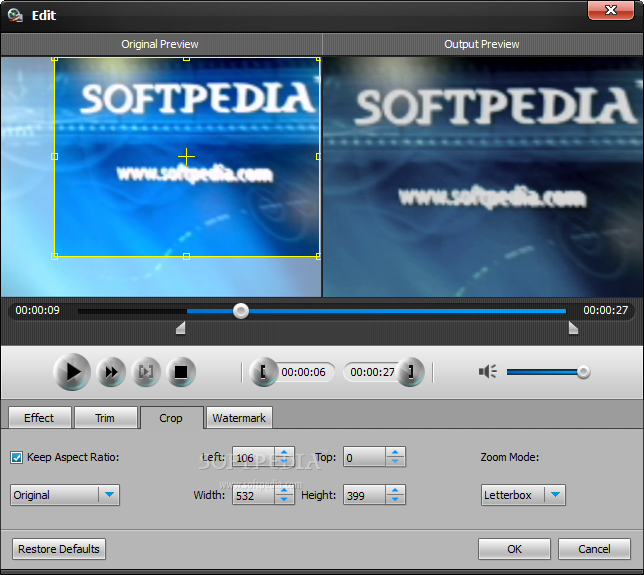Click the Original Preview header label

click(x=160, y=44)
